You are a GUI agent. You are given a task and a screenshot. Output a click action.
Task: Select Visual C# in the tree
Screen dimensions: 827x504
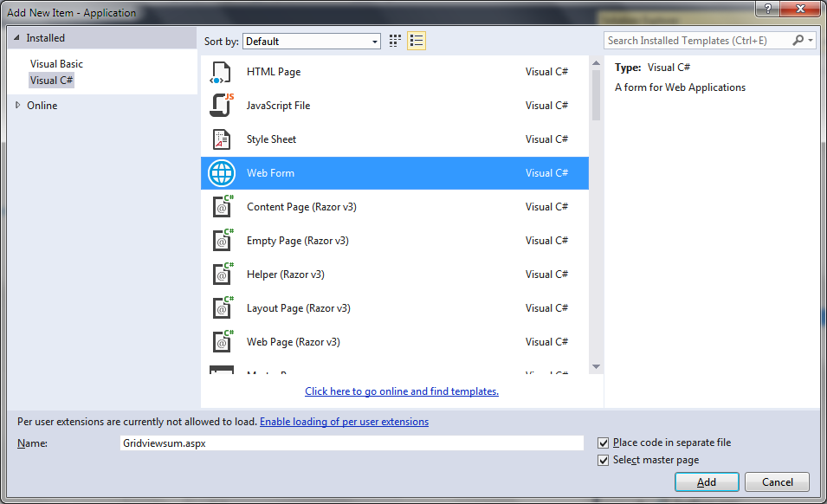click(x=51, y=81)
